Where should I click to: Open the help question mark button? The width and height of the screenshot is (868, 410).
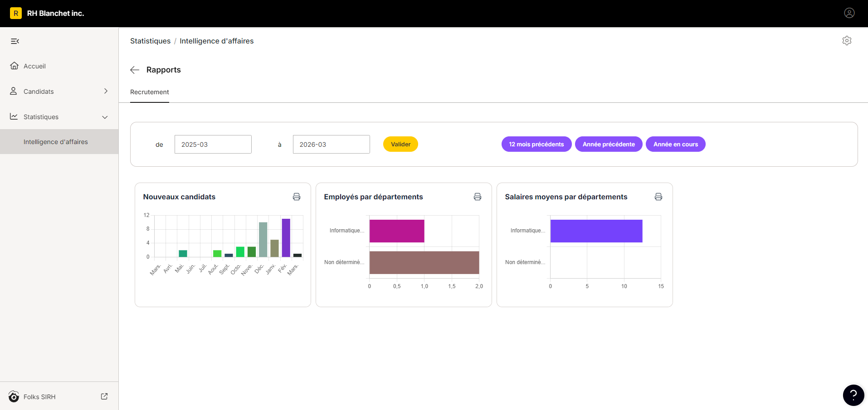pyautogui.click(x=853, y=395)
